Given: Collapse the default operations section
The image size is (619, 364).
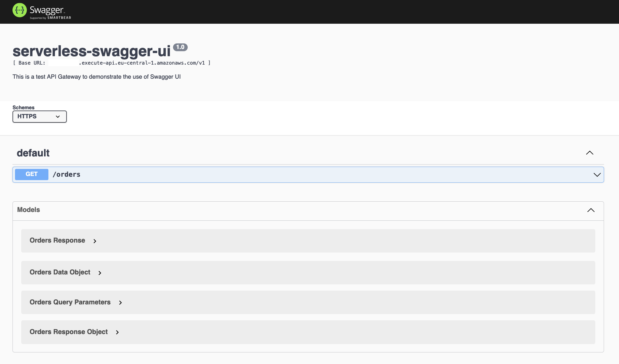Looking at the screenshot, I should pyautogui.click(x=590, y=153).
